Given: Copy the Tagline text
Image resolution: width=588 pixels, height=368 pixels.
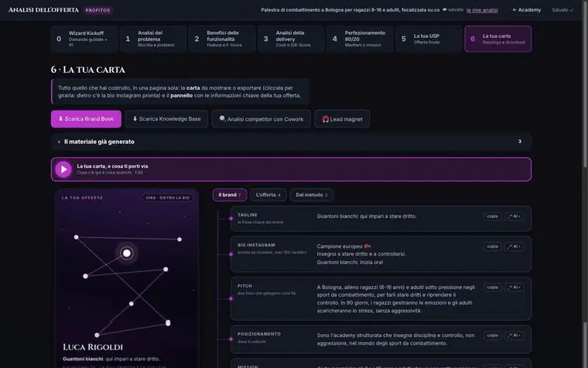Looking at the screenshot, I should (492, 216).
